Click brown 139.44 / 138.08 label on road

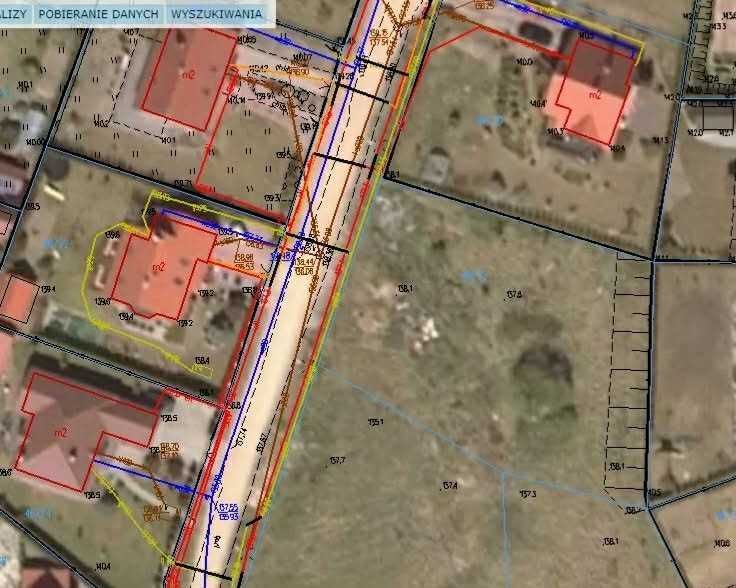pos(305,266)
